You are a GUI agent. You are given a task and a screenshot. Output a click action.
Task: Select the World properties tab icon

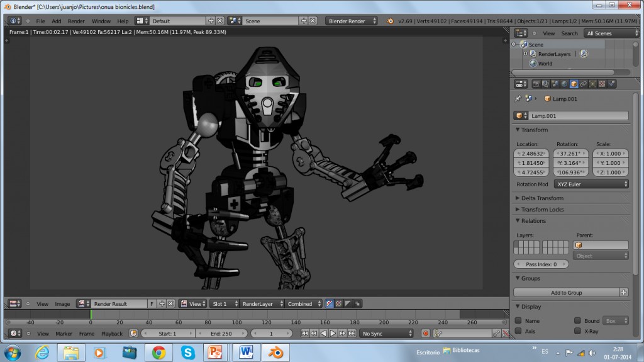tap(564, 84)
